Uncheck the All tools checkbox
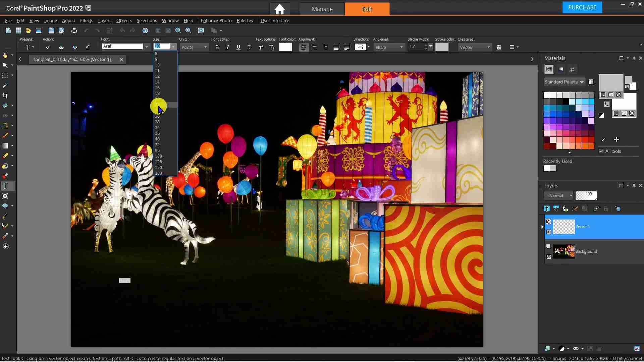The height and width of the screenshot is (362, 644). click(601, 151)
